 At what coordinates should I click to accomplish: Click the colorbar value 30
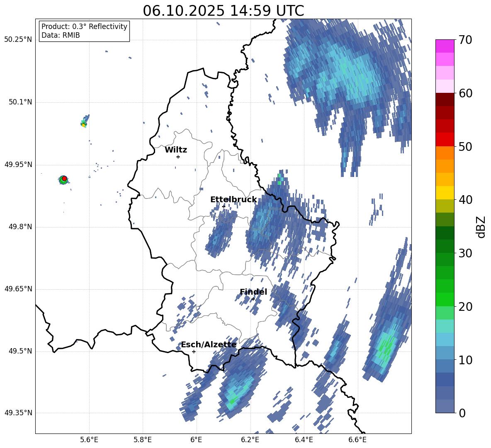click(x=465, y=253)
